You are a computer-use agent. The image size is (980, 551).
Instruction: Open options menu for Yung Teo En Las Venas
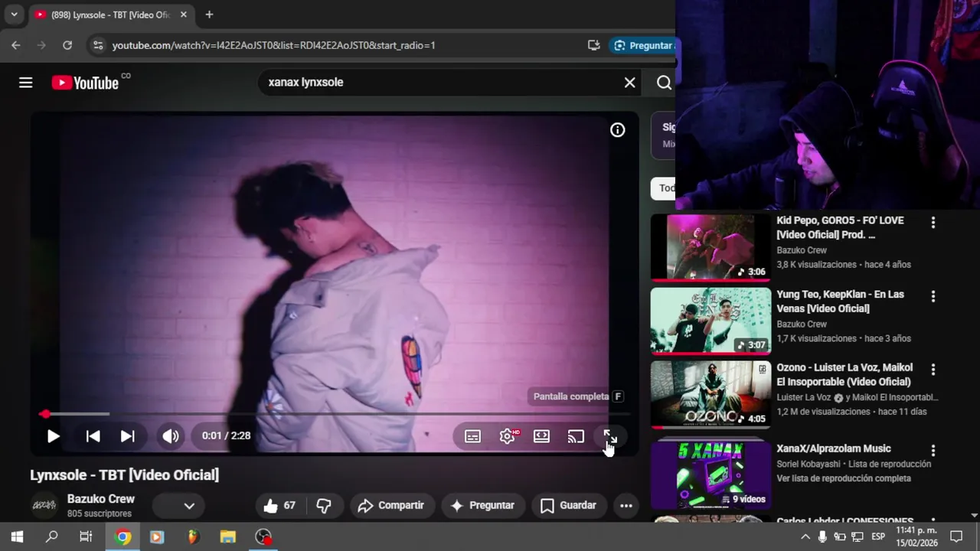coord(933,296)
